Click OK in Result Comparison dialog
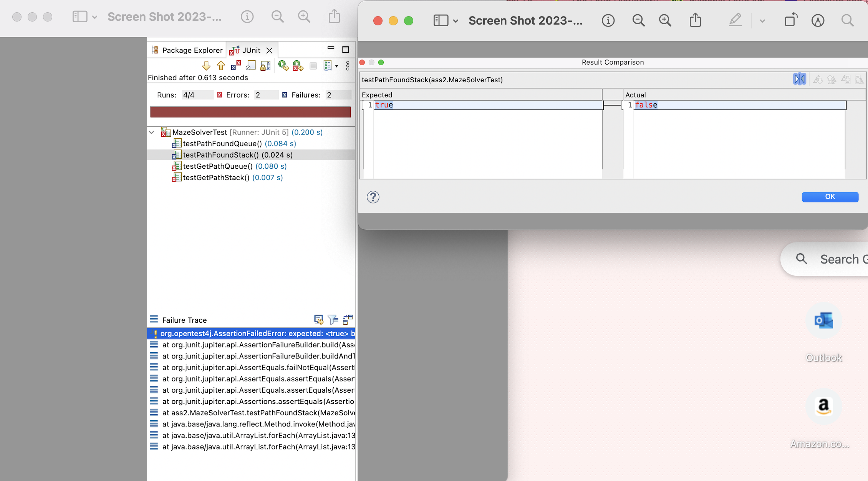Image resolution: width=868 pixels, height=481 pixels. pos(830,197)
